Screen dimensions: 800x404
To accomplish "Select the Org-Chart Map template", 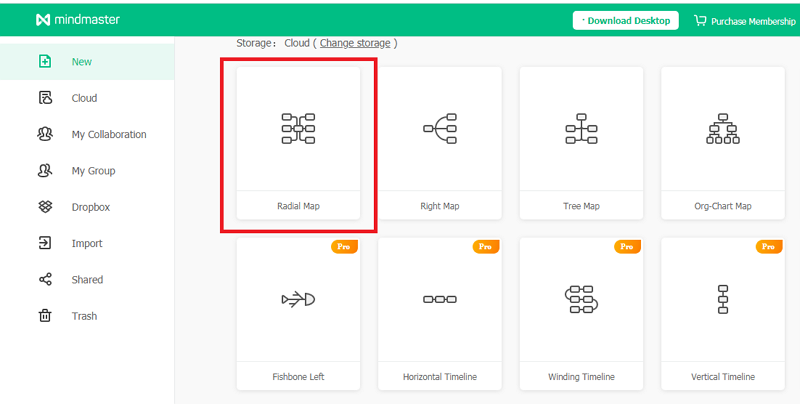I will click(x=722, y=142).
